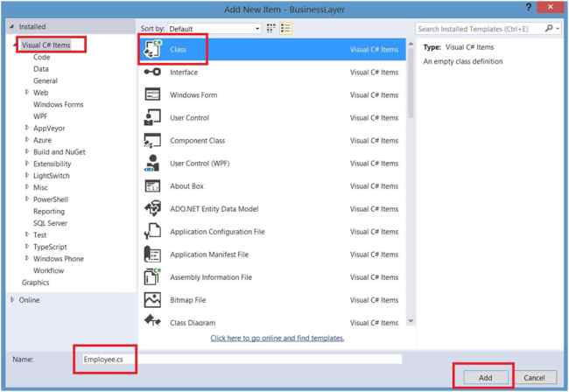Switch to medium icons list view
This screenshot has height=392, width=569.
286,28
